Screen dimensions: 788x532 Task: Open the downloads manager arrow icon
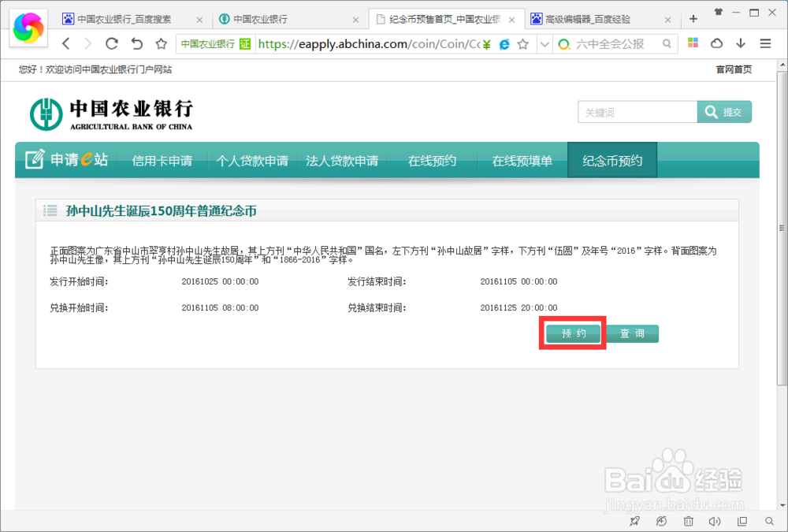[740, 44]
